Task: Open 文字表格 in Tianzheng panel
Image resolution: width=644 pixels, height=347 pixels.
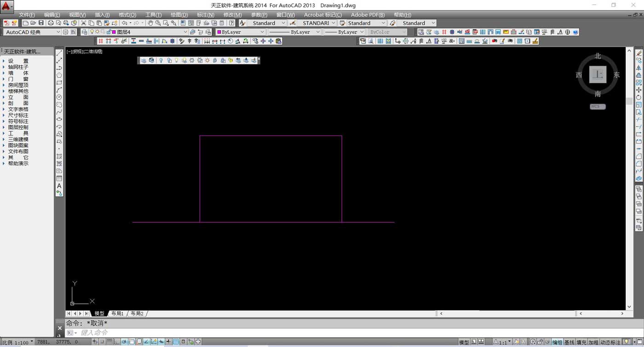Action: coord(18,109)
